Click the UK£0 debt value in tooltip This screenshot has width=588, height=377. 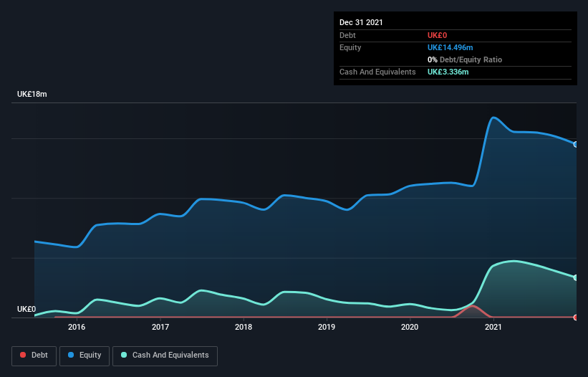[438, 35]
